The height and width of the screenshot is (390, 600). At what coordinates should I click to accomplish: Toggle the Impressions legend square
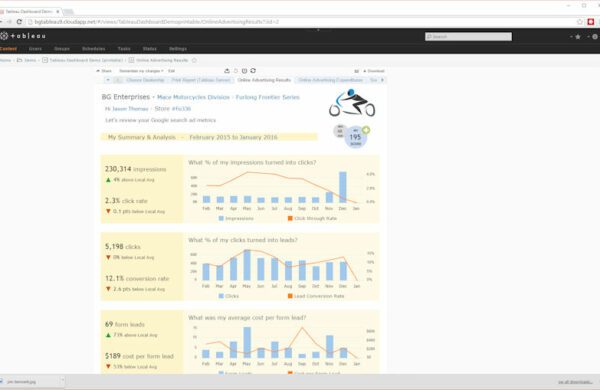[x=221, y=218]
